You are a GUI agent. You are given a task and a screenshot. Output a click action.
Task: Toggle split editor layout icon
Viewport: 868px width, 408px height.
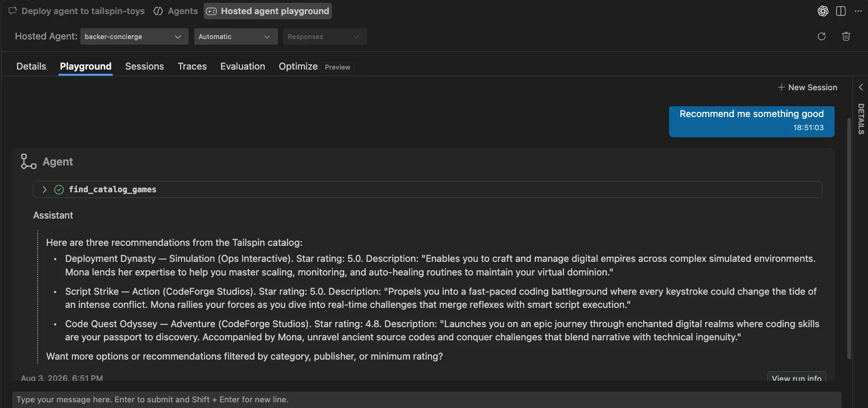[841, 11]
